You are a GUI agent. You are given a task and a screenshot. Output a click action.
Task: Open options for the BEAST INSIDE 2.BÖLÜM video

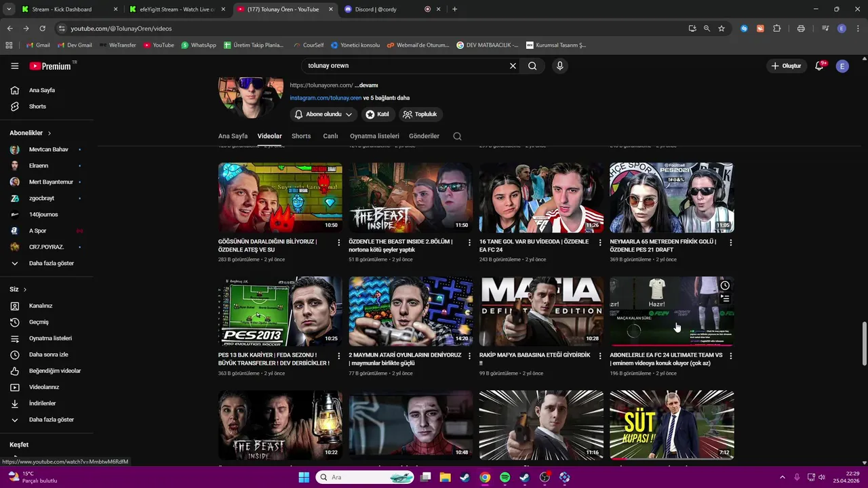click(x=469, y=242)
